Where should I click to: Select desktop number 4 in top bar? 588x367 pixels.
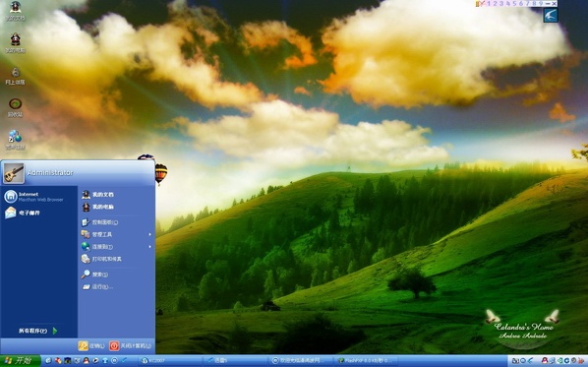coord(508,4)
